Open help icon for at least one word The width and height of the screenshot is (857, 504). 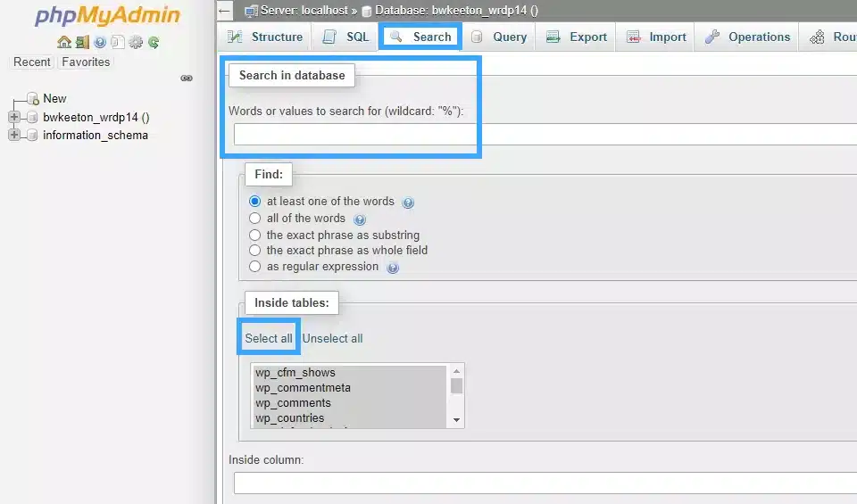pos(408,202)
